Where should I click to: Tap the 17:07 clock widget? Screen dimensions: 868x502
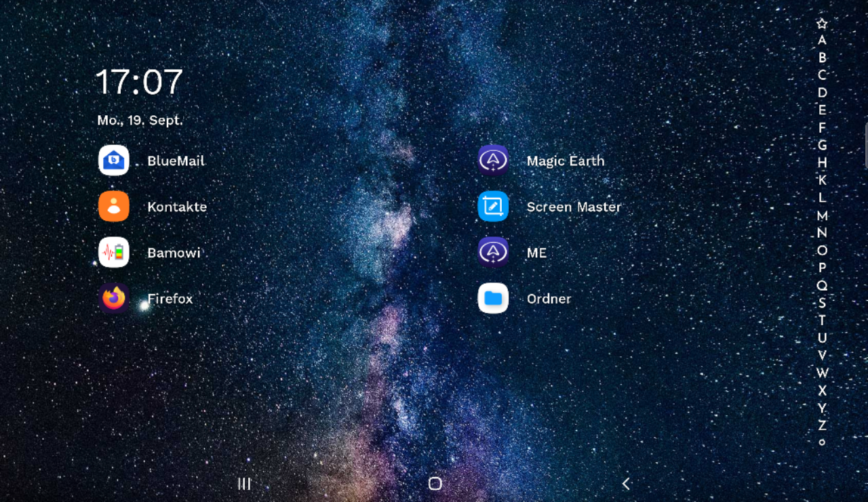139,82
